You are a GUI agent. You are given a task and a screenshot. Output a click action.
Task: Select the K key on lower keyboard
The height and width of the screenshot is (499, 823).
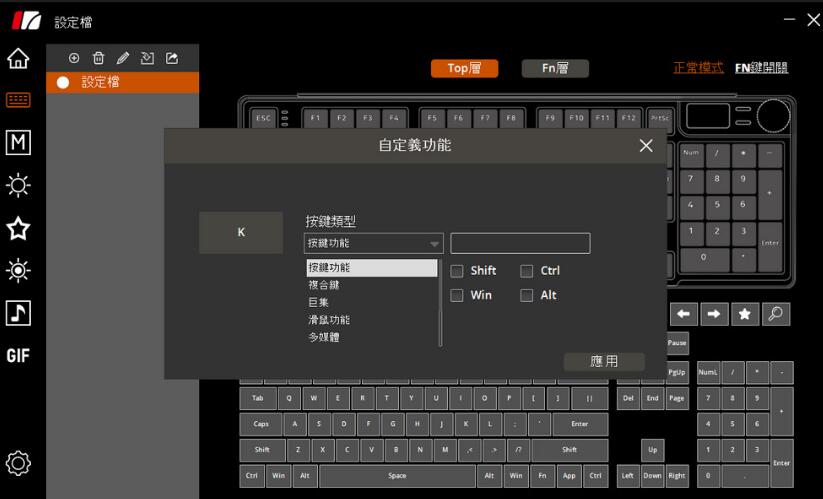coord(466,424)
